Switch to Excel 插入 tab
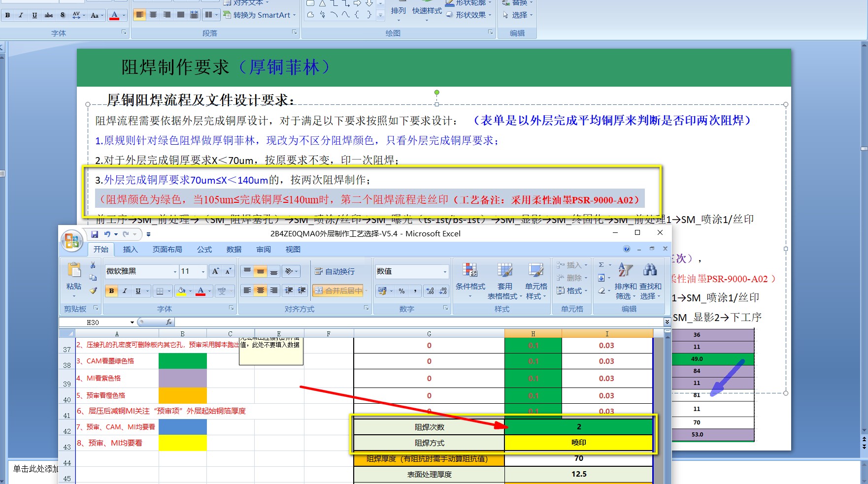 click(130, 250)
